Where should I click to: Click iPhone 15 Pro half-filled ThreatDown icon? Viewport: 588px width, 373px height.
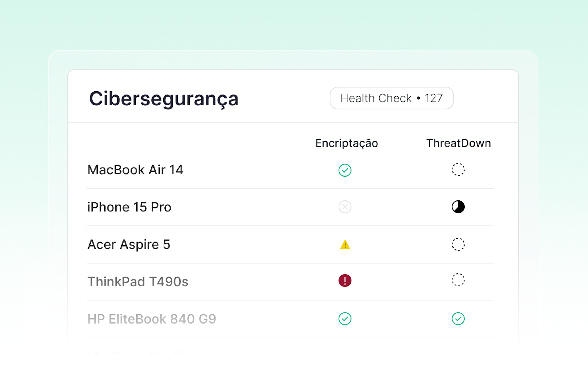[x=458, y=207]
